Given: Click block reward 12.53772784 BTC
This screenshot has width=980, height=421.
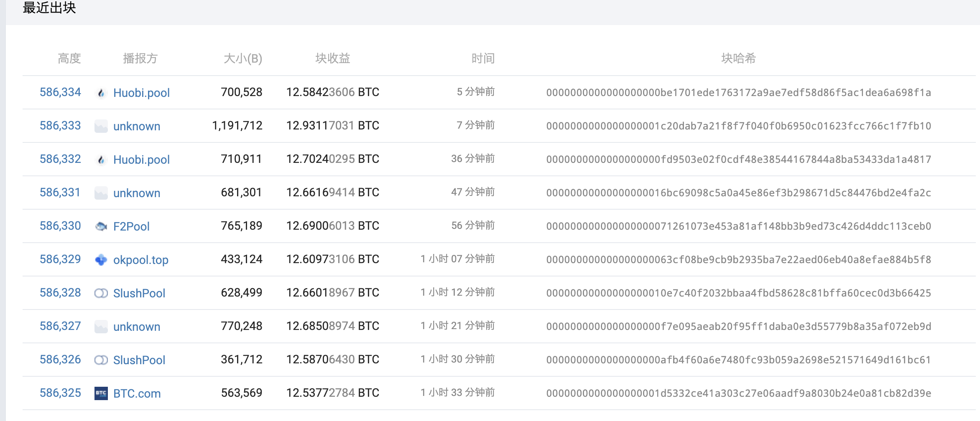Looking at the screenshot, I should click(333, 393).
